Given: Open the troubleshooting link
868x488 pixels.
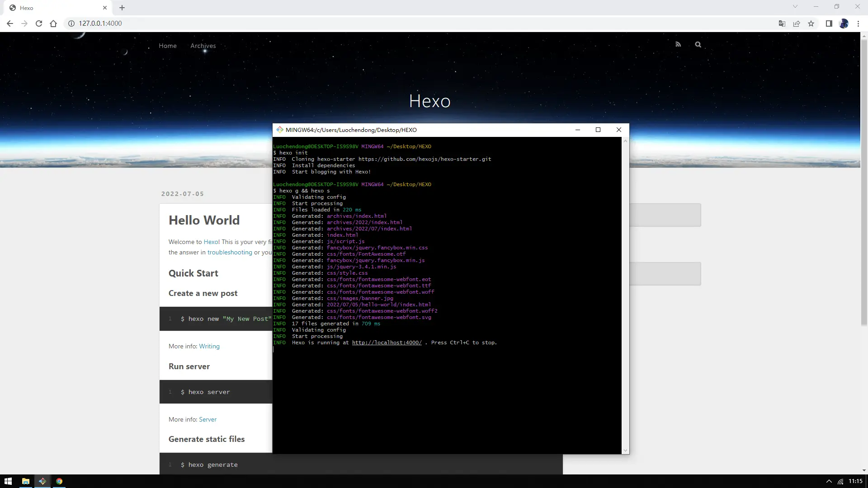Looking at the screenshot, I should point(230,252).
